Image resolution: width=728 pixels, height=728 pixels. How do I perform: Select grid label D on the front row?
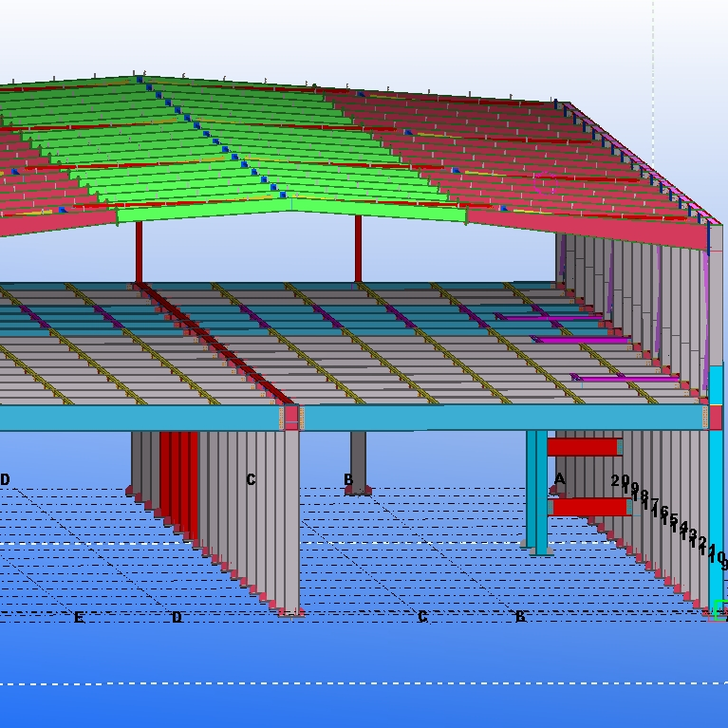177,617
